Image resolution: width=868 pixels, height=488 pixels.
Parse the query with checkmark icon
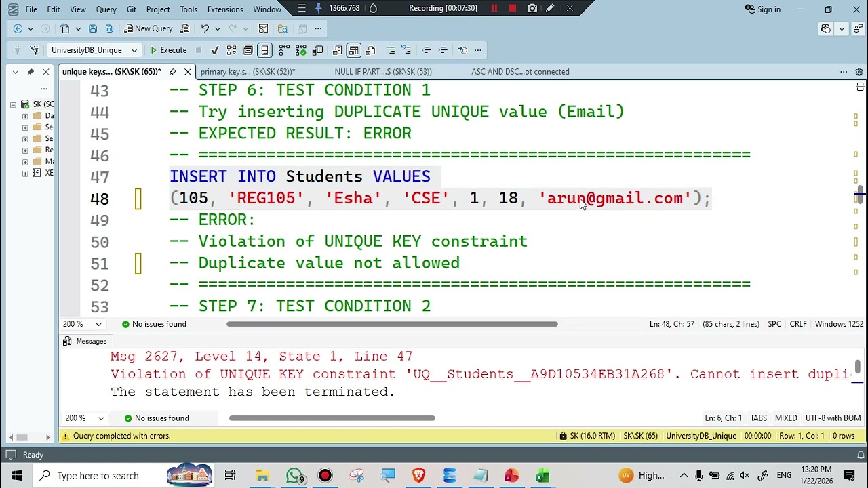(215, 50)
